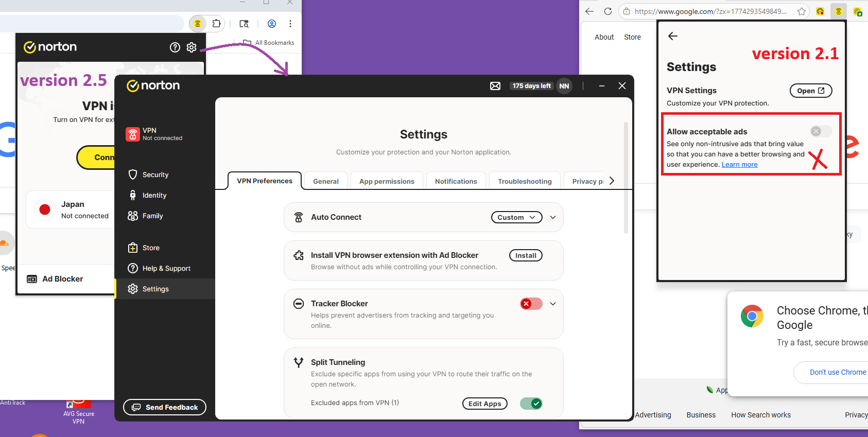Go back in the google.com browser window
868x437 pixels.
coord(589,11)
